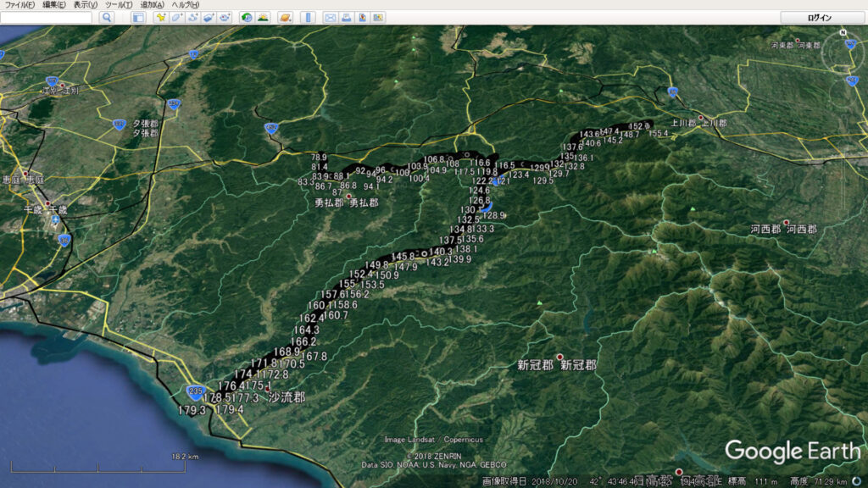Click the N on the navigation compass
The width and height of the screenshot is (868, 488).
pyautogui.click(x=843, y=33)
